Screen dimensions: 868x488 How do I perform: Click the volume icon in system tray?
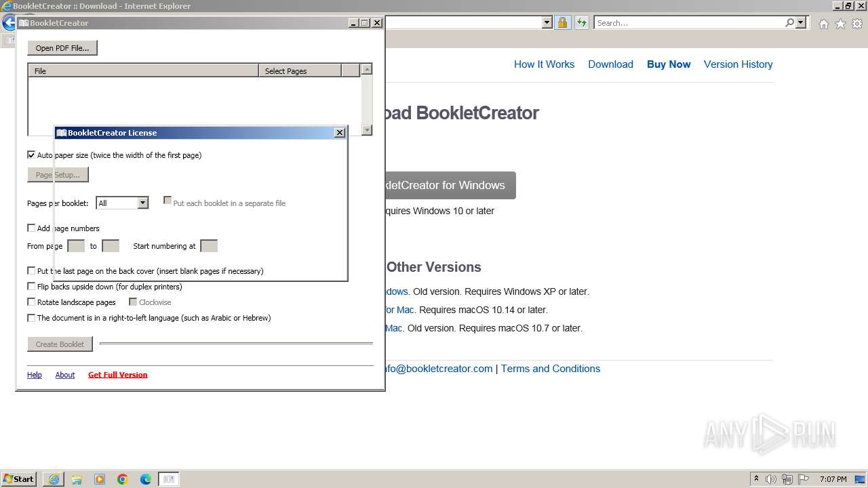coord(772,479)
